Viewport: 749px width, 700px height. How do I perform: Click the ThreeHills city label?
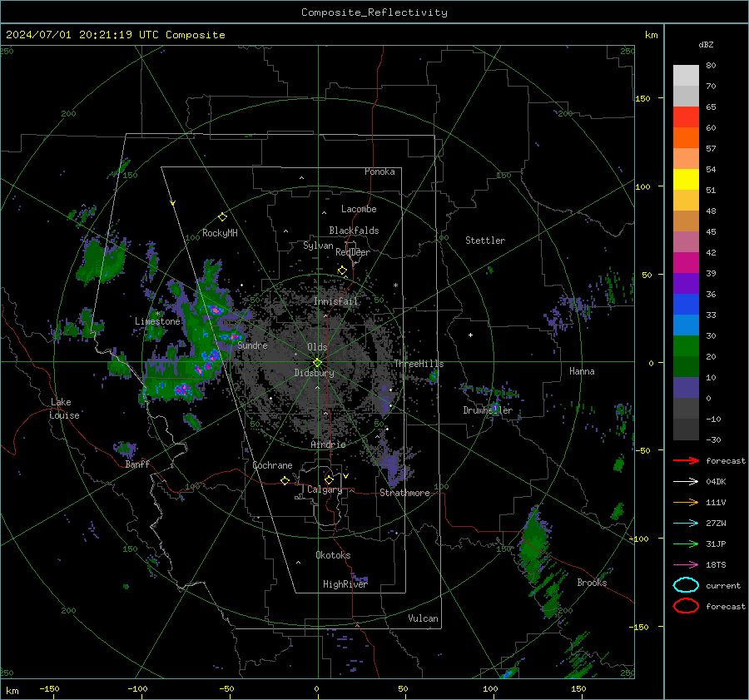[419, 364]
